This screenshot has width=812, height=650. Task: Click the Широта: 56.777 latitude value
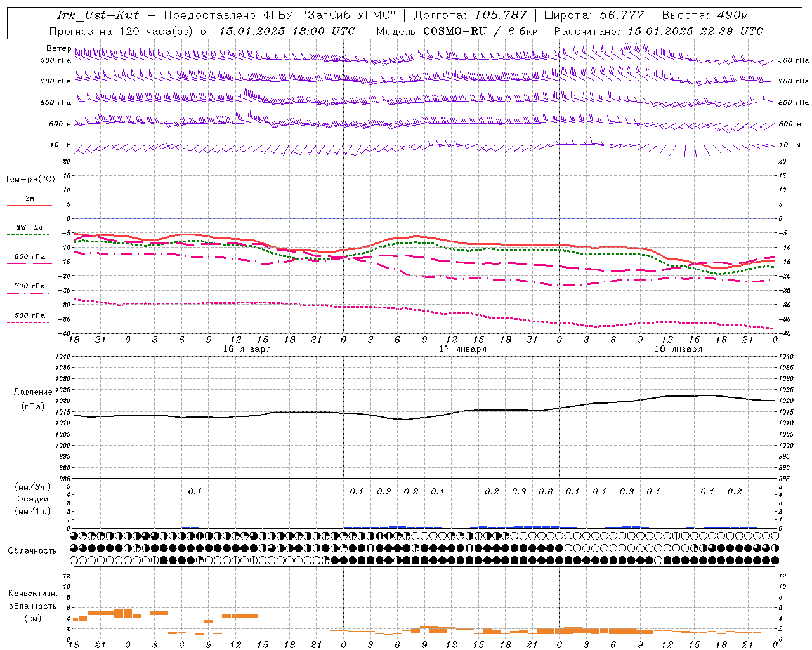(x=594, y=15)
